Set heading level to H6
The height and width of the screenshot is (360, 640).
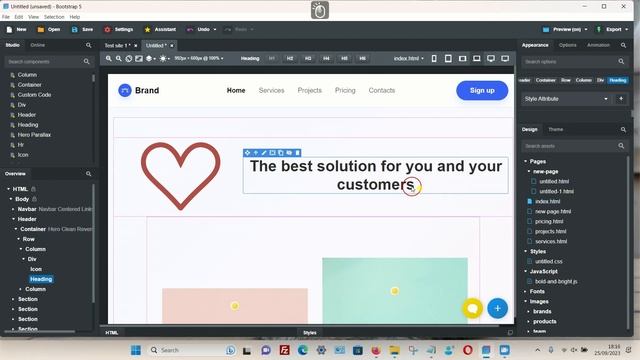(362, 59)
